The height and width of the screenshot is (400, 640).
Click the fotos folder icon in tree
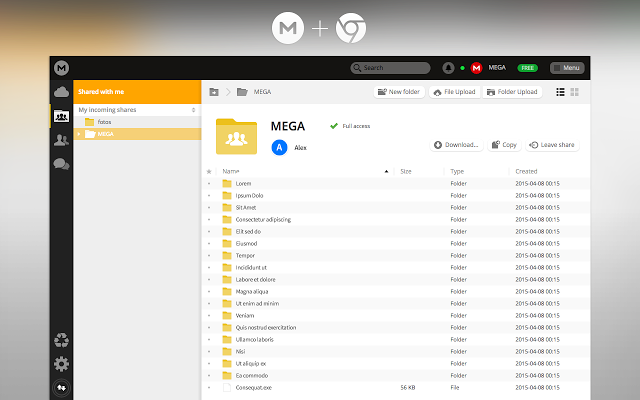click(x=89, y=122)
